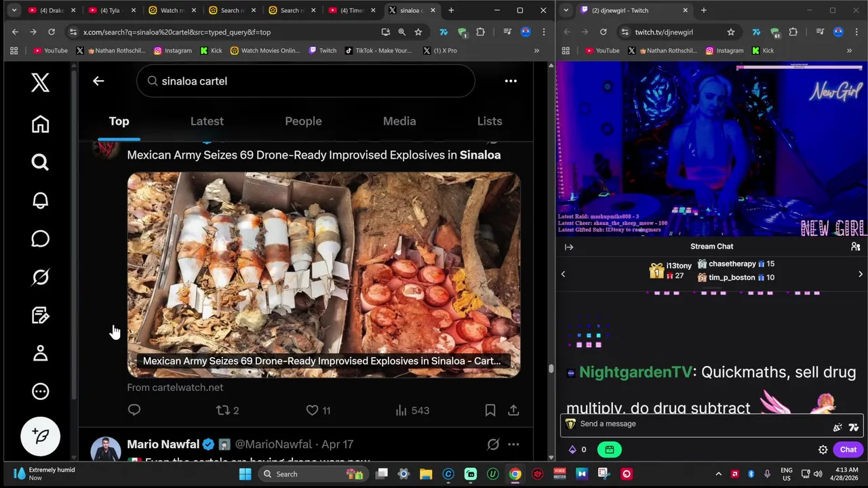
Task: Open search options three-dot menu
Action: pos(511,81)
